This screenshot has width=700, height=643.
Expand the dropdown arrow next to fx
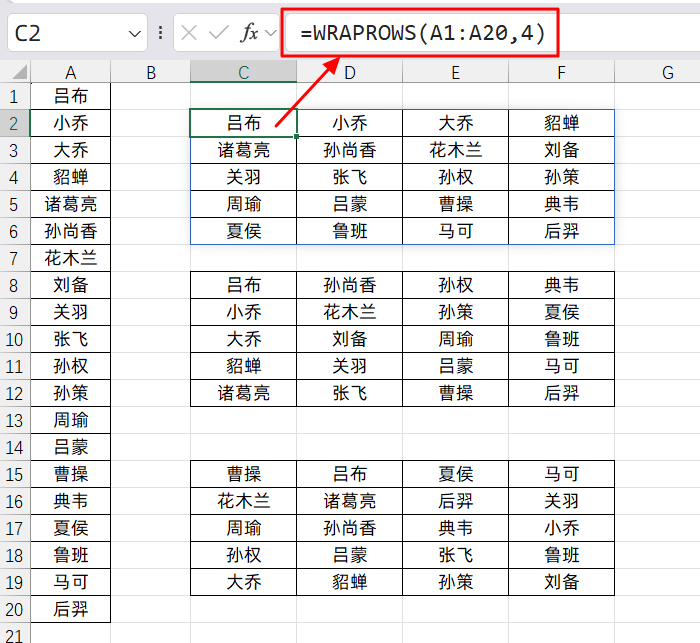(x=271, y=33)
